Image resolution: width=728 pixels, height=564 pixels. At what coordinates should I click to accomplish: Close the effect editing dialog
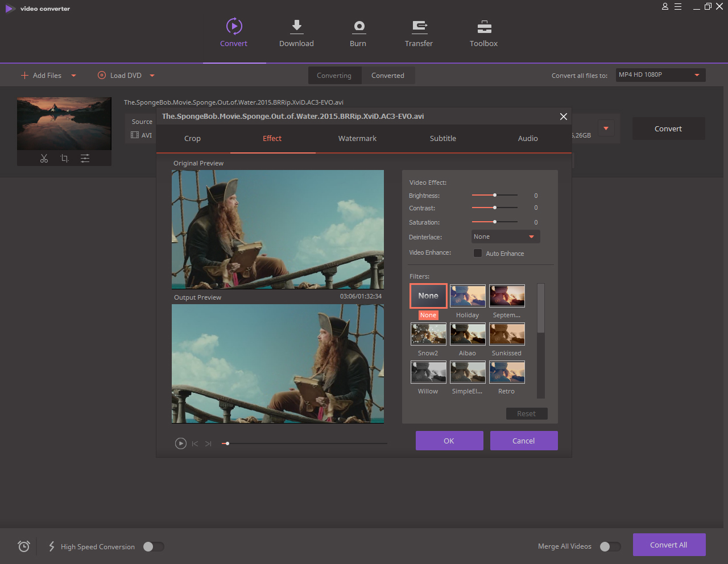pos(564,117)
